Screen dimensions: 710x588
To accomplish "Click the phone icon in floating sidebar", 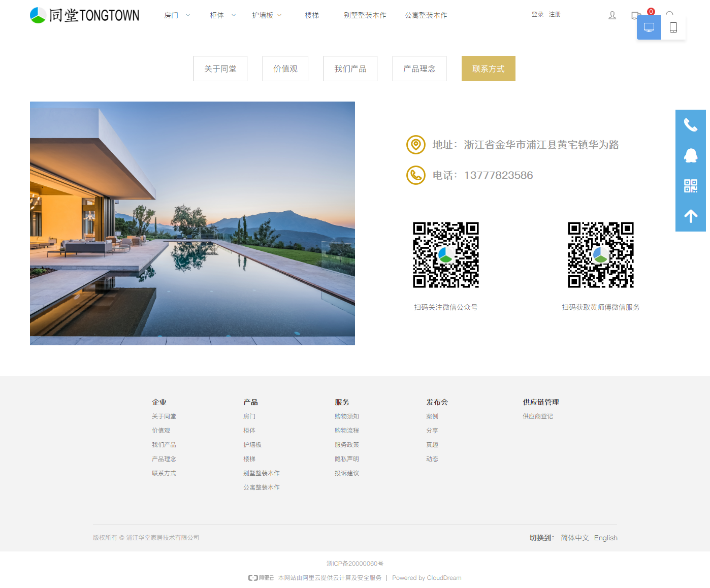I will tap(690, 125).
